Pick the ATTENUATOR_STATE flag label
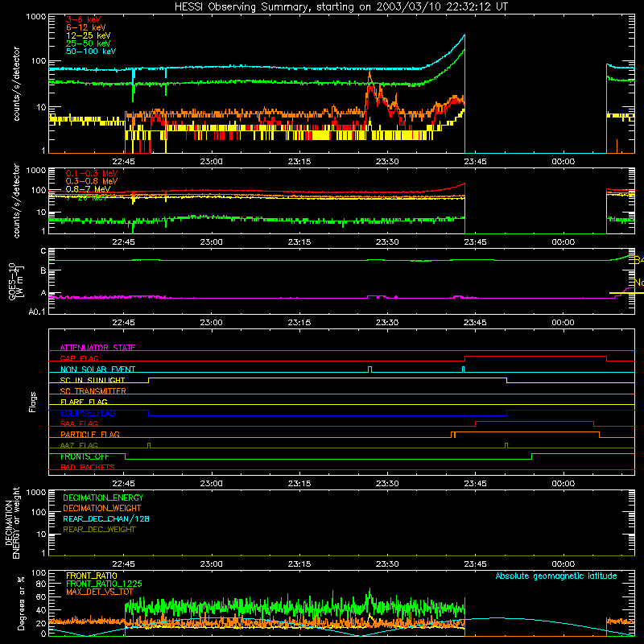Viewport: 644px width, 644px height. [x=97, y=348]
